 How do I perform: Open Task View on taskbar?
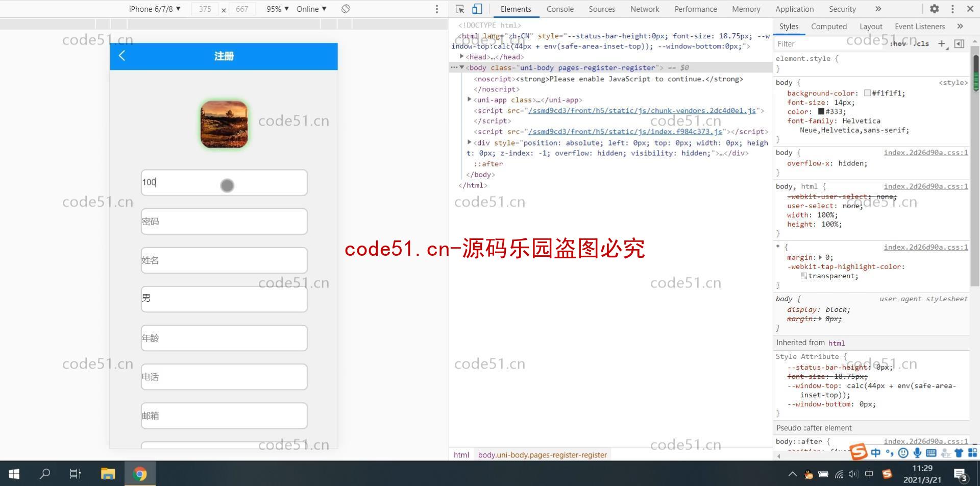click(x=76, y=474)
